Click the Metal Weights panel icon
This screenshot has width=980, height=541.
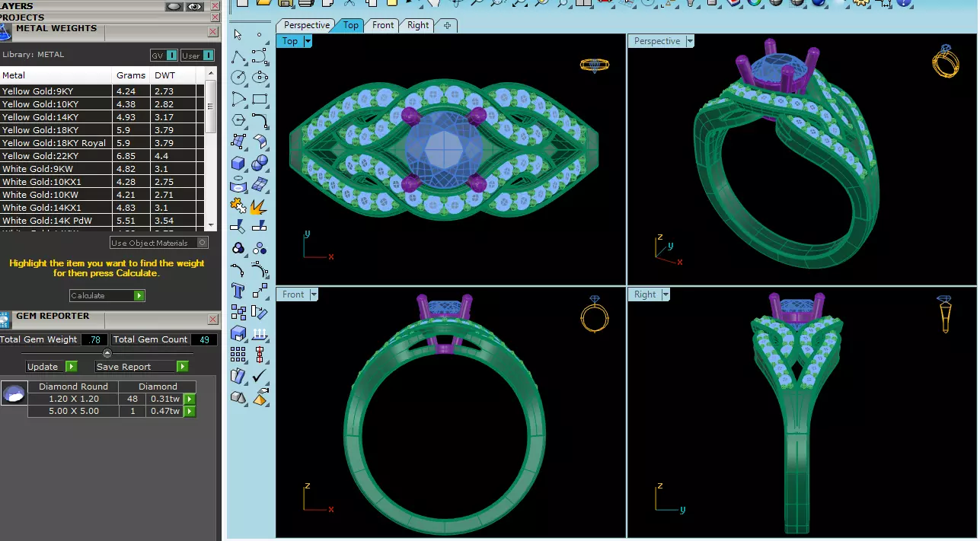pyautogui.click(x=5, y=32)
